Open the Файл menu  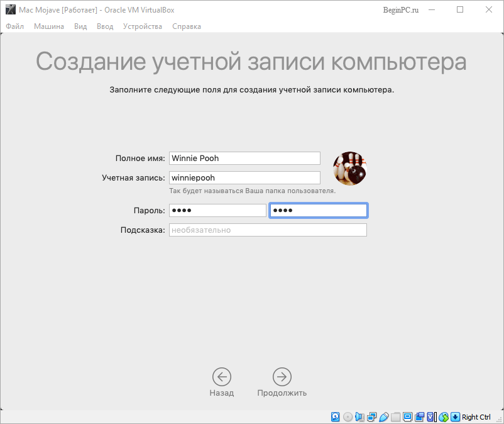pyautogui.click(x=15, y=26)
